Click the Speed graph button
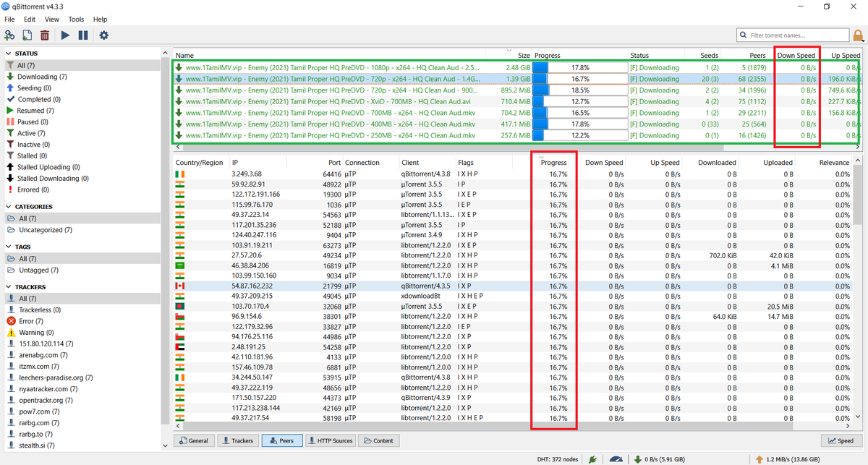Screen dimensions: 868x465 [x=841, y=440]
